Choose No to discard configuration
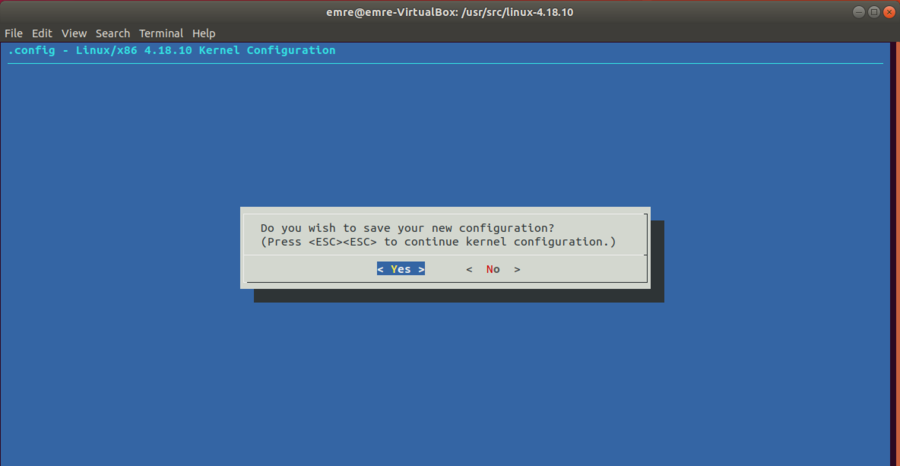Screen dimensions: 900x466 point(493,269)
